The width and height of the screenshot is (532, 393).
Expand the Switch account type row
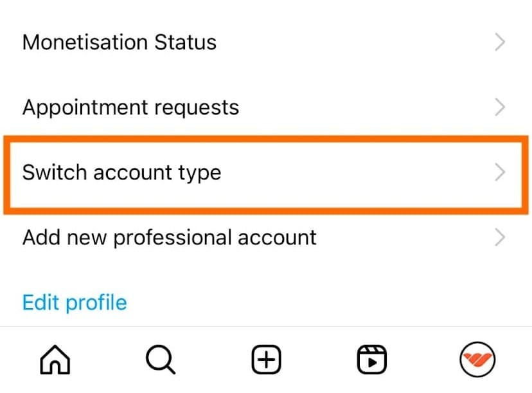[501, 172]
